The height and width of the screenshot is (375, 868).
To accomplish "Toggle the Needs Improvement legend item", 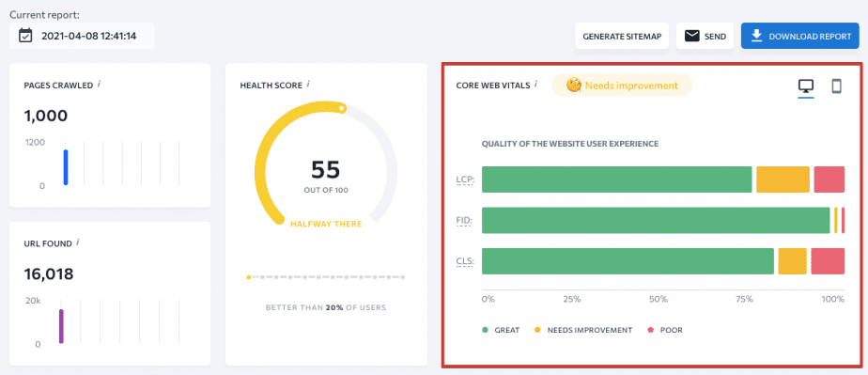I will [x=583, y=330].
